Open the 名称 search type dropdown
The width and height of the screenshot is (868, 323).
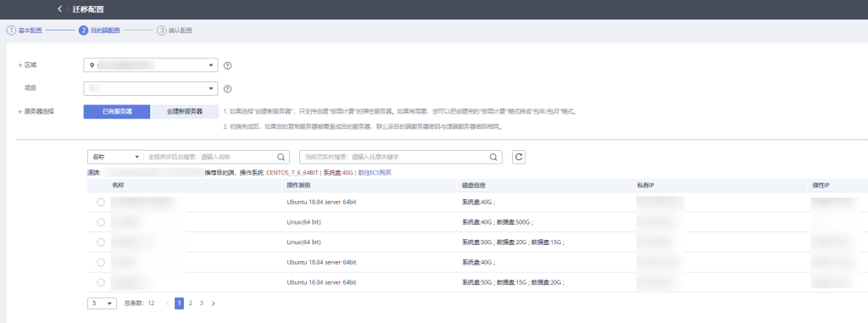coord(115,157)
